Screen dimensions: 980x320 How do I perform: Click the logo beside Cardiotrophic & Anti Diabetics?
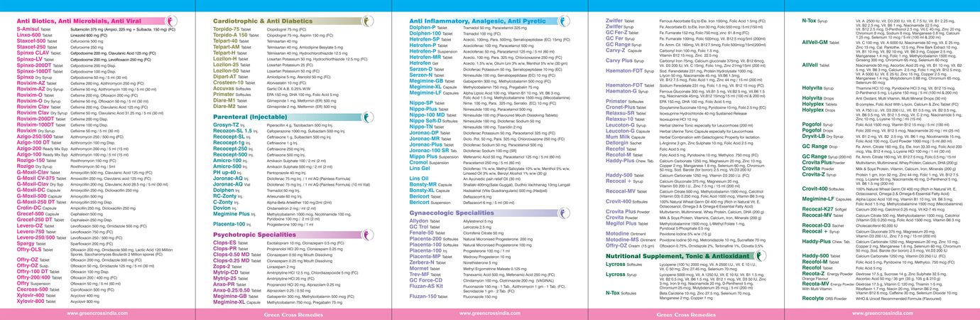(369, 22)
